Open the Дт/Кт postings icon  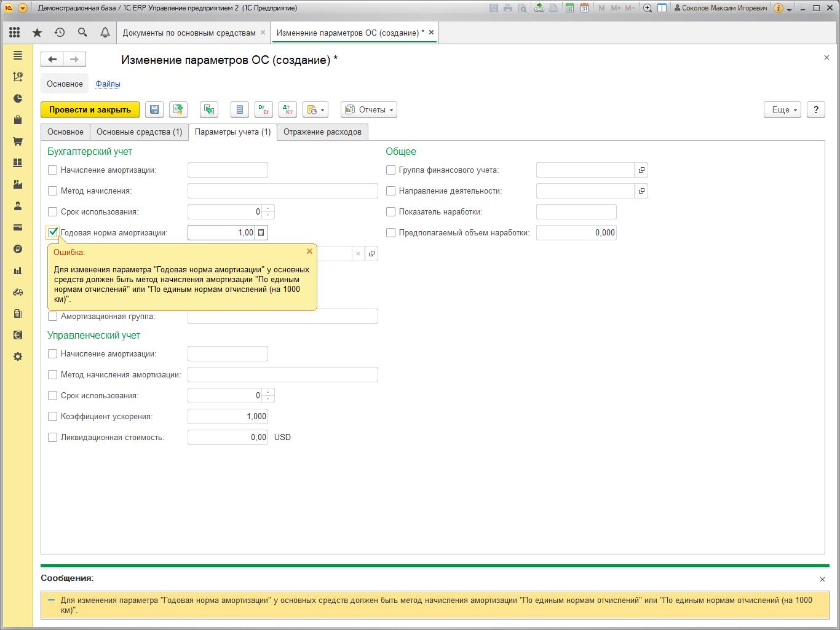tap(288, 109)
